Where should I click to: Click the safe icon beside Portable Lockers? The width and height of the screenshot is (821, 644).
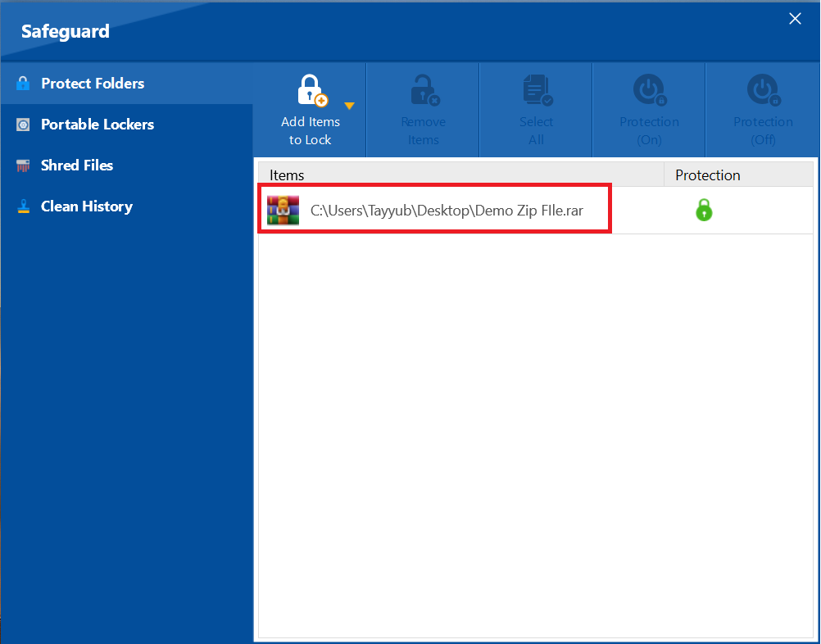23,125
